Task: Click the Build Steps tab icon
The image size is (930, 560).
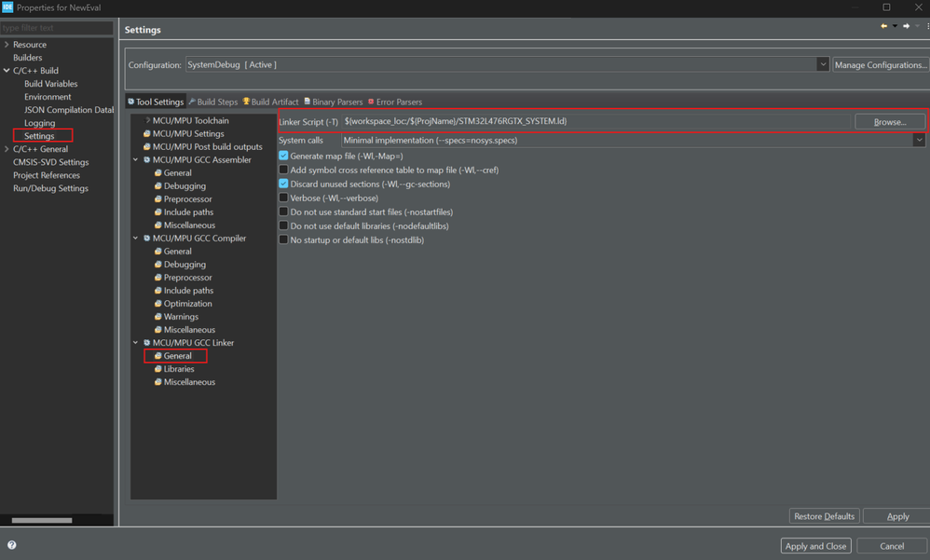Action: (192, 102)
